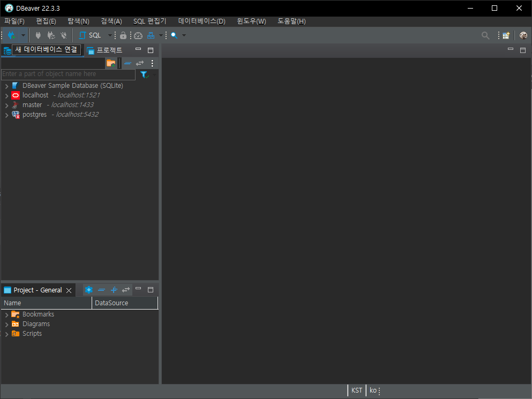This screenshot has height=399, width=532.
Task: Click collapse all in Project panel
Action: coord(101,290)
